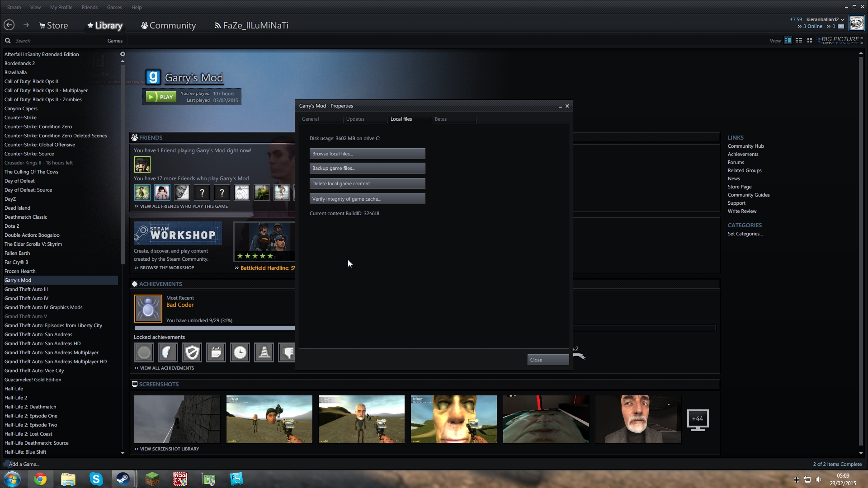Screen dimensions: 868x488
Task: Click the Garry's Mod game logo icon
Action: click(x=153, y=77)
